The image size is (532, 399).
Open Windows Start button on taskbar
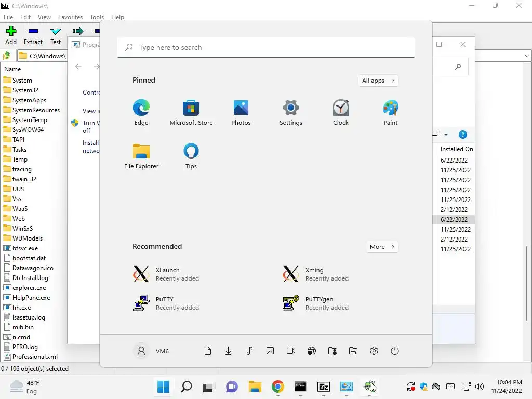tap(164, 387)
